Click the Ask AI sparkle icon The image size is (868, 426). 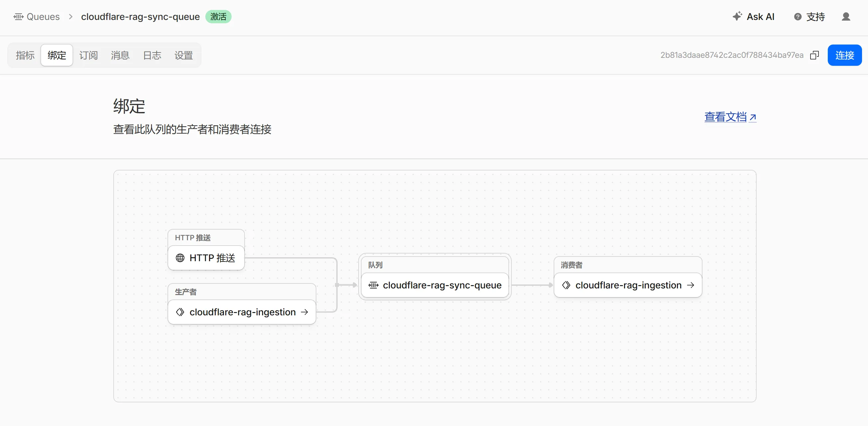point(737,16)
